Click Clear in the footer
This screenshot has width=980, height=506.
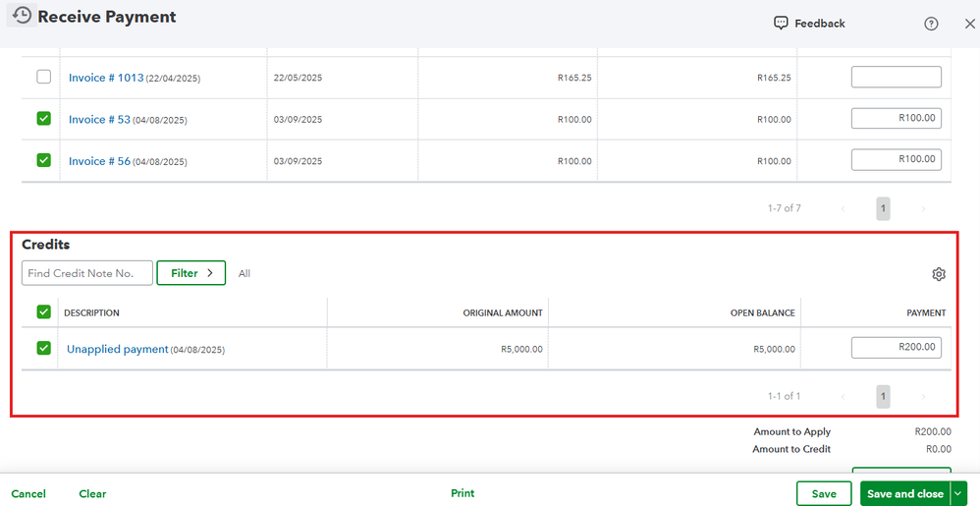[92, 493]
